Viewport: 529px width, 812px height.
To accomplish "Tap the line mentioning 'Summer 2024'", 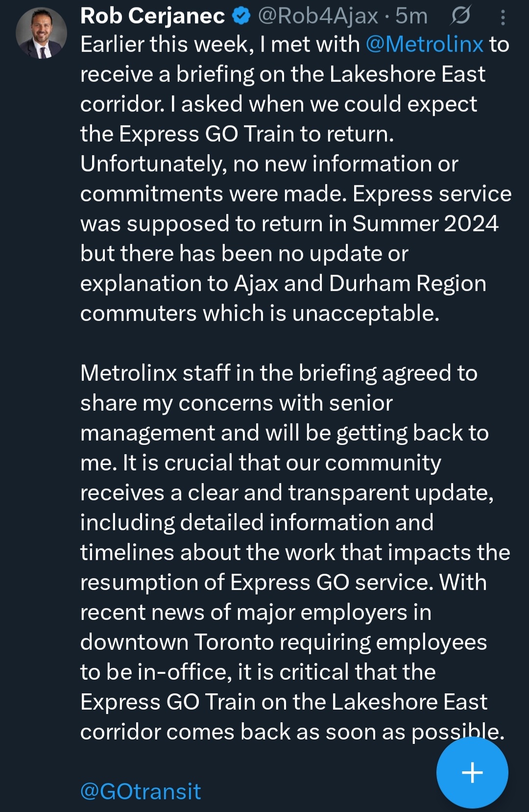I will point(289,224).
